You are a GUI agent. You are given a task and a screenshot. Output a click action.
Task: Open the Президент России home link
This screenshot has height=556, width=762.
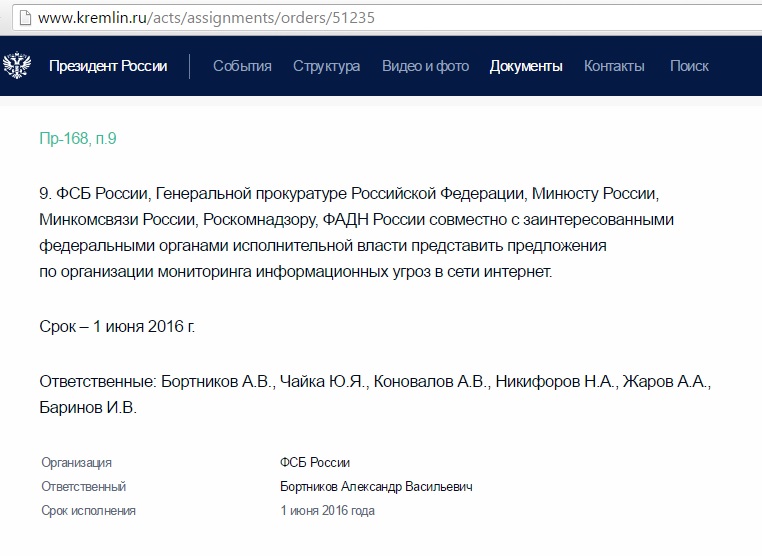point(108,66)
